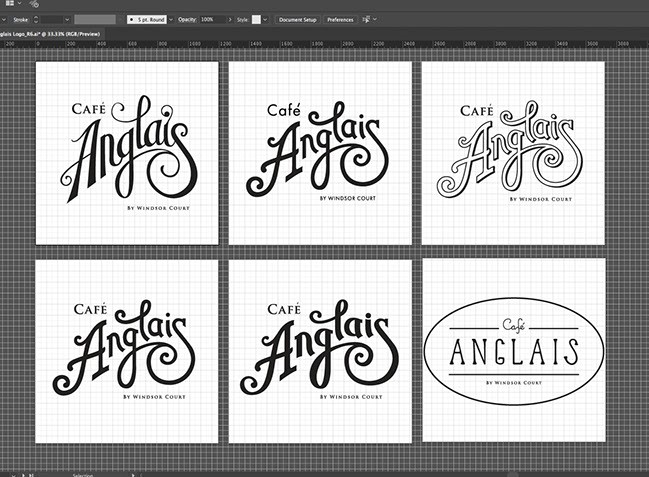This screenshot has width=649, height=477.
Task: Click the next artboard arrow in status bar
Action: 24,475
